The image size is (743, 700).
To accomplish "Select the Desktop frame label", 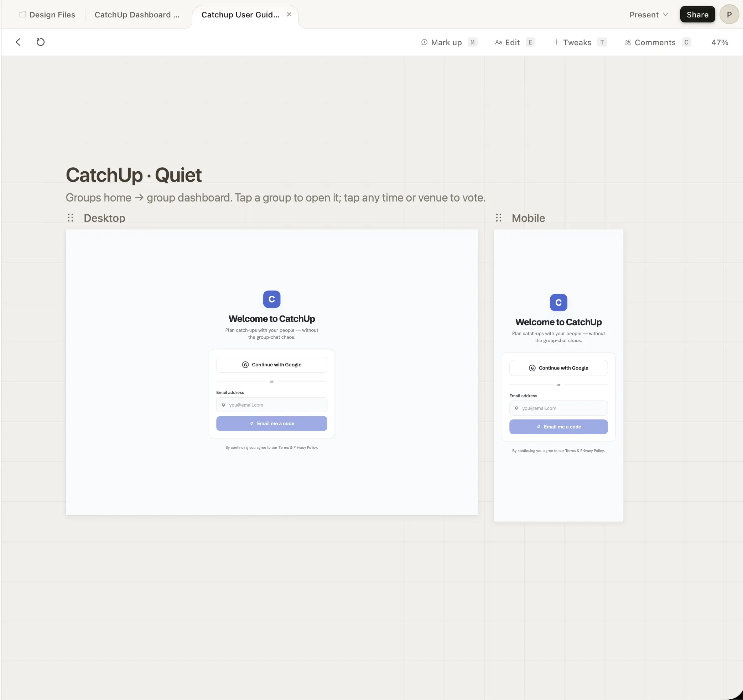I will coord(104,218).
